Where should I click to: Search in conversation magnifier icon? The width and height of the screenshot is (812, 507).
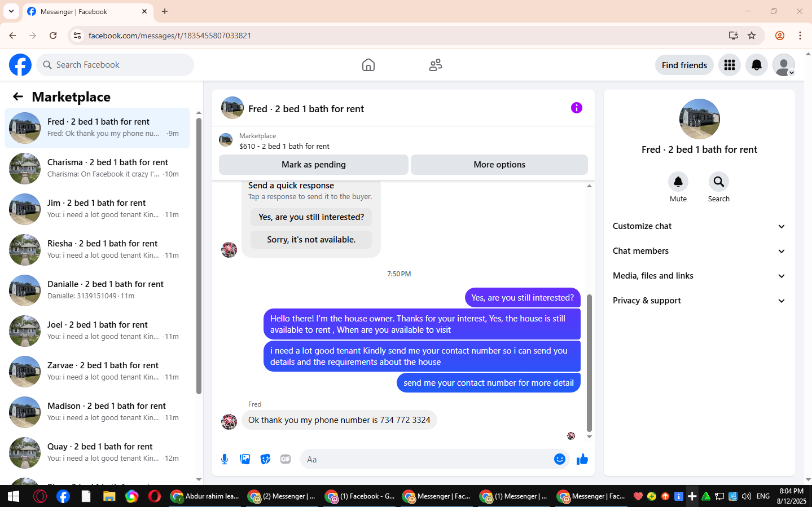tap(718, 182)
